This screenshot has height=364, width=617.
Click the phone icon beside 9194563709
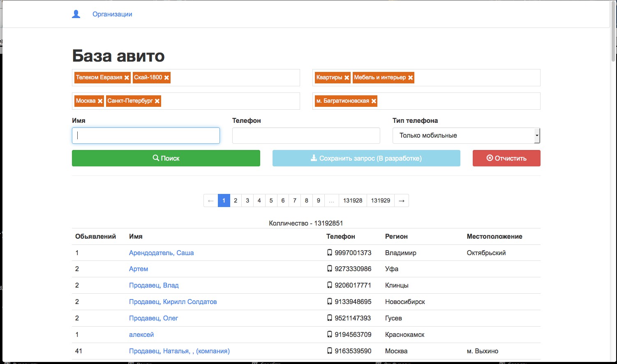[x=329, y=334]
